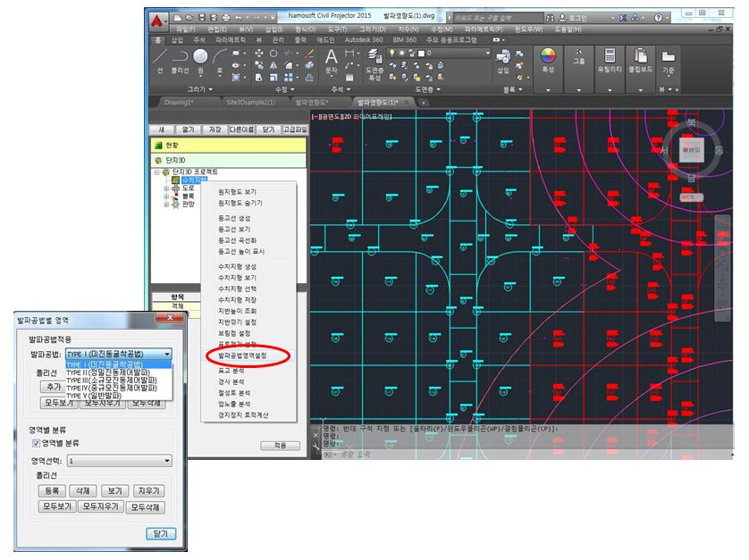Select the Line (선) draw tool

(160, 62)
